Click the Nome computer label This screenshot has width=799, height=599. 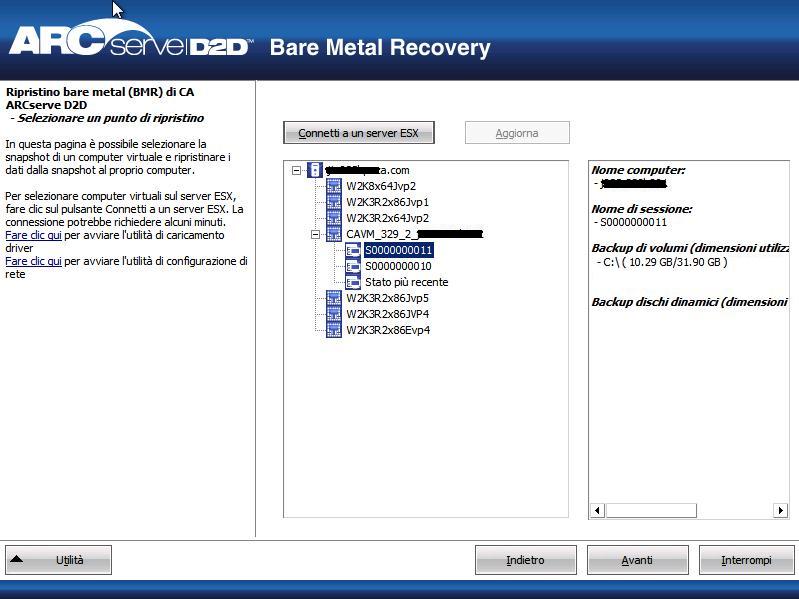[638, 170]
